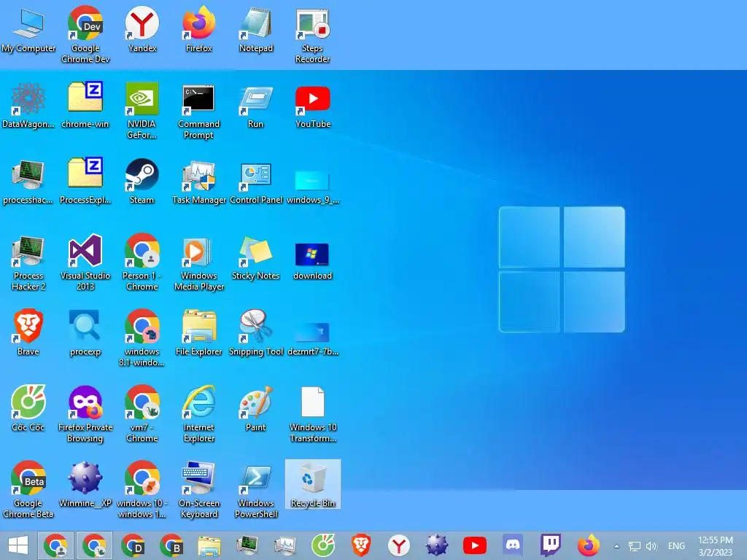Select the Command Prompt desktop shortcut
The width and height of the screenshot is (747, 560).
point(198,111)
